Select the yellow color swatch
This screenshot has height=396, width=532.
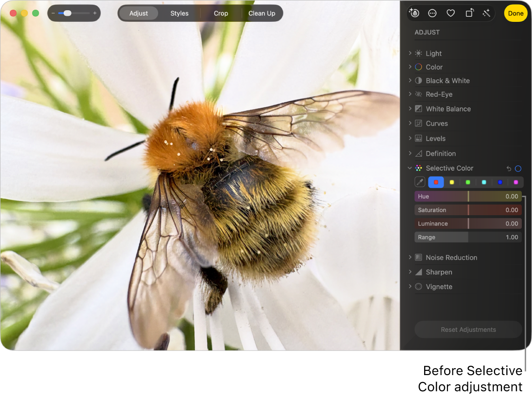[452, 182]
